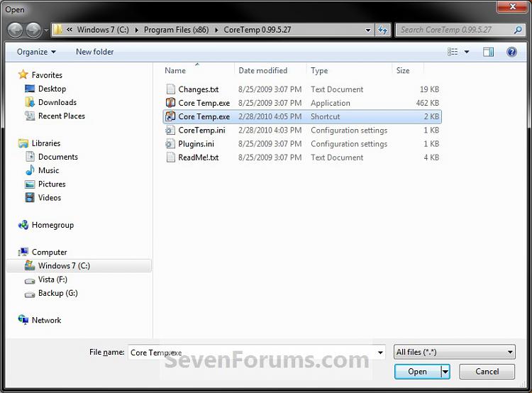Expand arrow after Windows 7 (C:) breadcrumb

pos(136,30)
